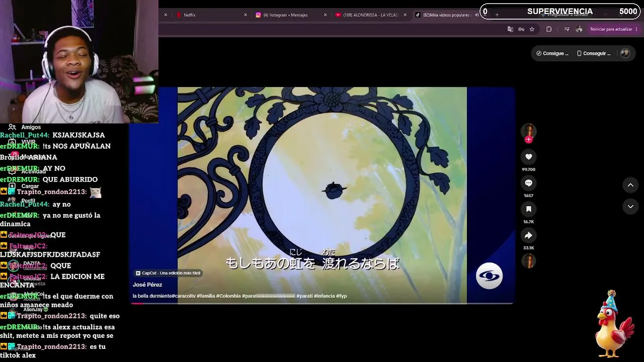Mute the TikTok tab via speaker icon
This screenshot has height=362, width=644.
point(477,15)
